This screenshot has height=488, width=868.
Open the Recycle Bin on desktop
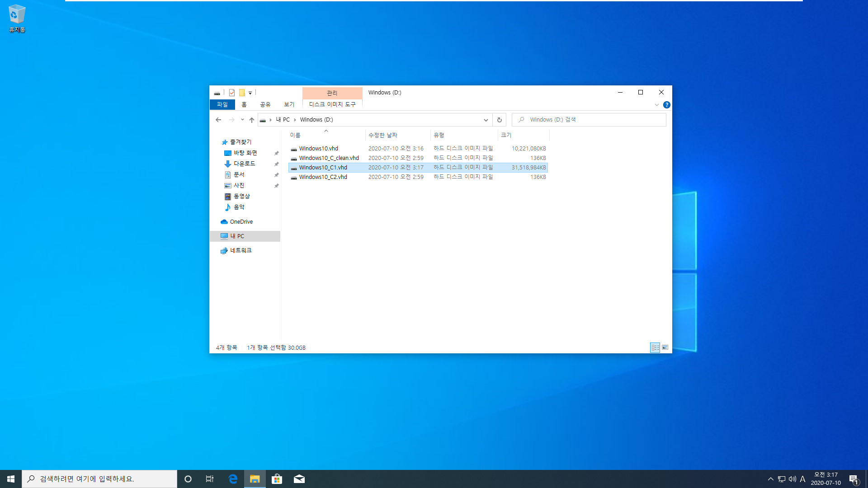pos(17,18)
